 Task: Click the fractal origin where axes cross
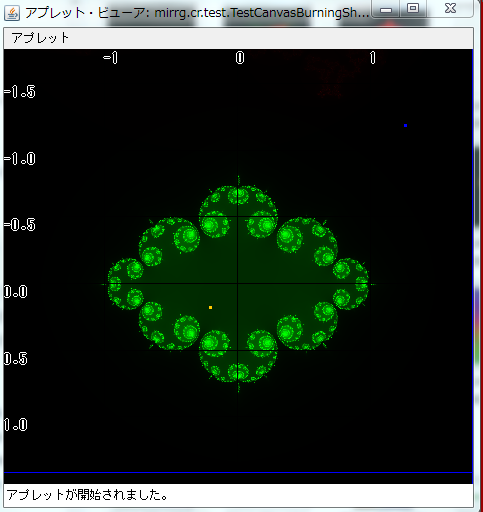(x=238, y=284)
